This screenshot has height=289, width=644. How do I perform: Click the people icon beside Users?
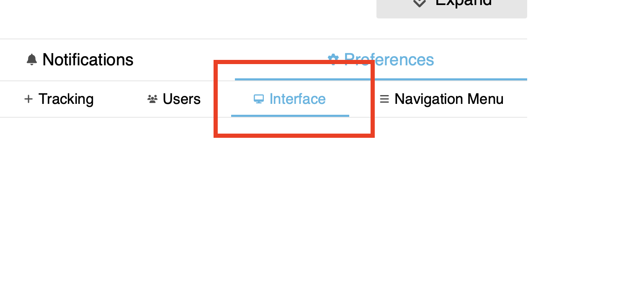152,99
